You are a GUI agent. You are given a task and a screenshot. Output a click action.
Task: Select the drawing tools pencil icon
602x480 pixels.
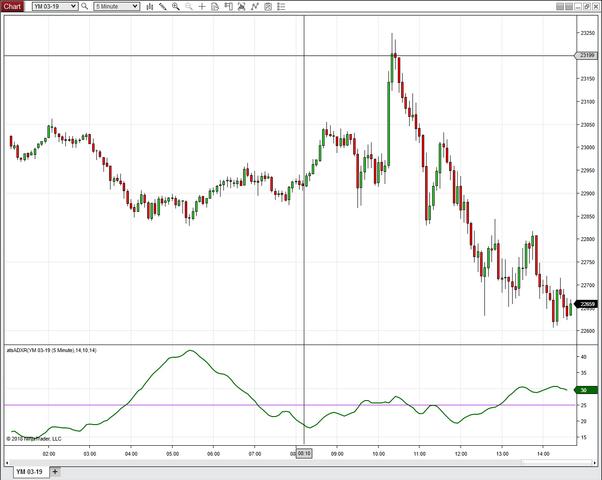pyautogui.click(x=163, y=6)
